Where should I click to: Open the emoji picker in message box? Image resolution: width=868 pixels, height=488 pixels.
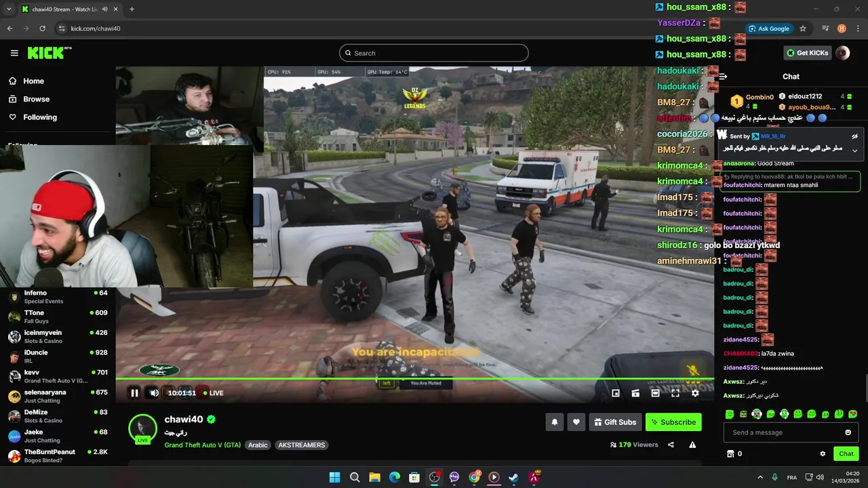(x=848, y=432)
